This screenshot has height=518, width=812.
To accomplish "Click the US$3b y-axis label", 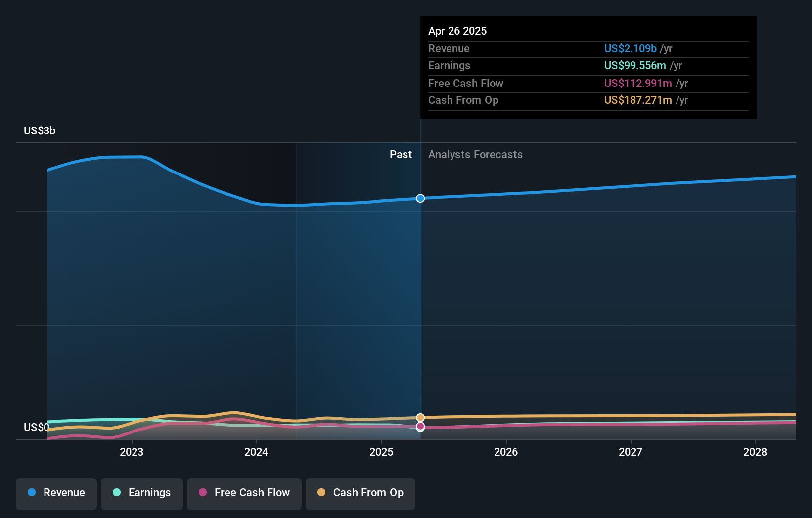I will click(x=40, y=130).
